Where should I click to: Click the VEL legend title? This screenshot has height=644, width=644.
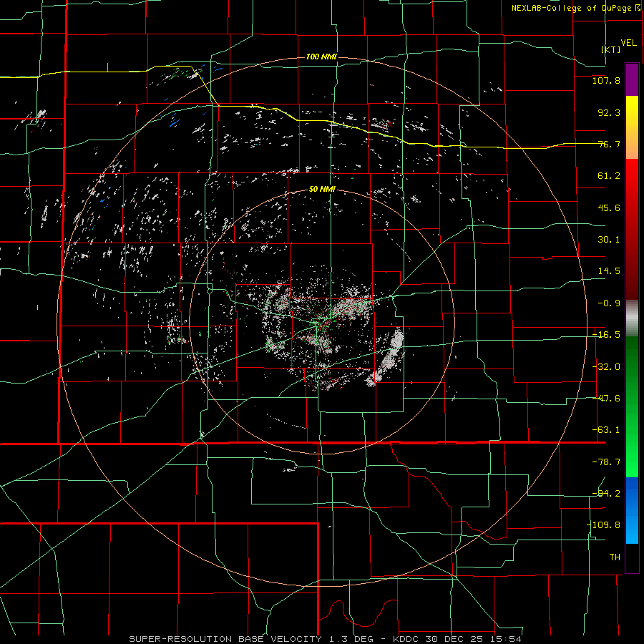coord(628,43)
